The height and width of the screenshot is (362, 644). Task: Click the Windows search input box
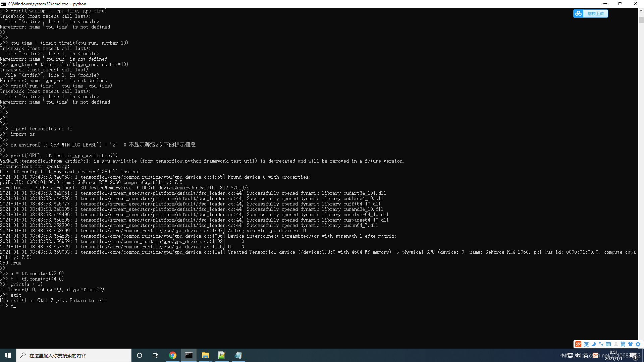[74, 355]
